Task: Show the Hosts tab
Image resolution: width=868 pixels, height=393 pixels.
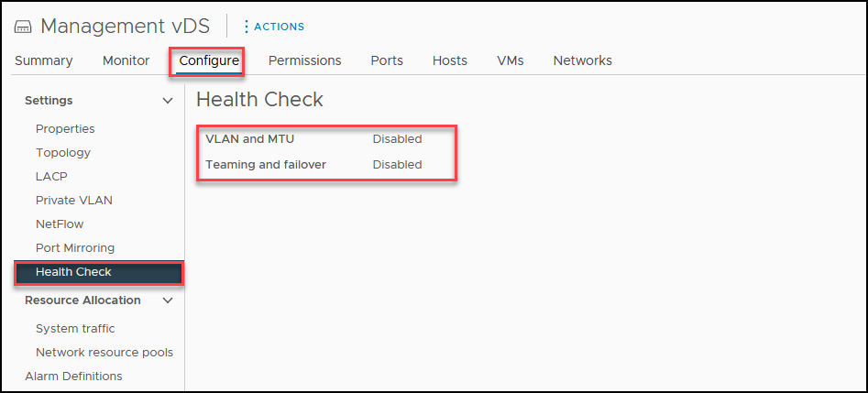Action: (x=450, y=60)
